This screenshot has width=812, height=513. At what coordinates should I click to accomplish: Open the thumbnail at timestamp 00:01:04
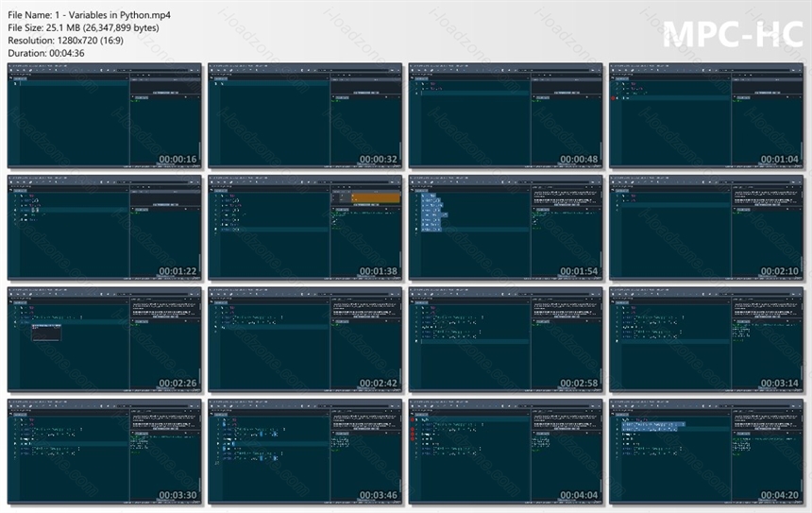pos(706,116)
